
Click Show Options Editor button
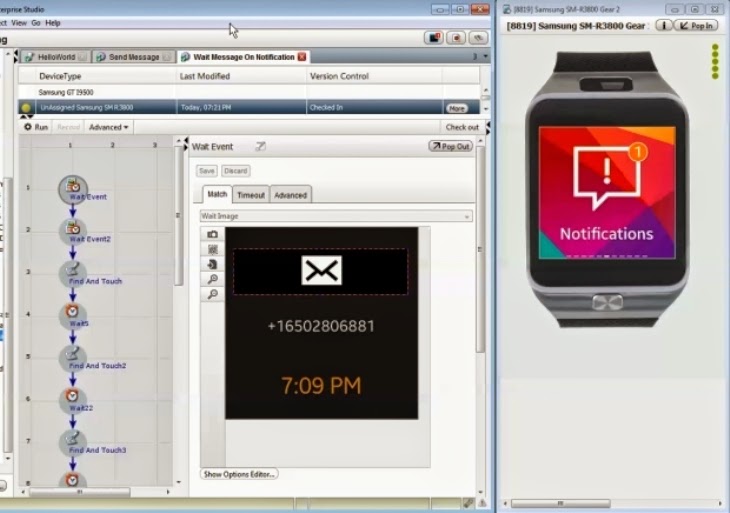pos(239,474)
